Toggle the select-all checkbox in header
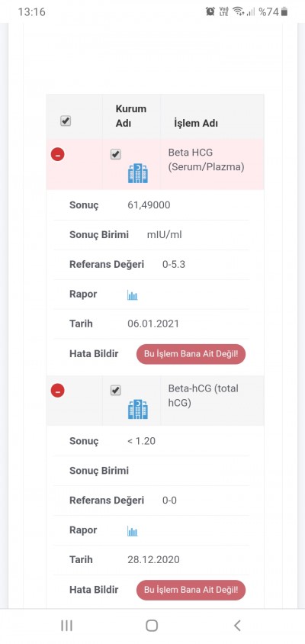This screenshot has height=644, width=305. tap(66, 121)
